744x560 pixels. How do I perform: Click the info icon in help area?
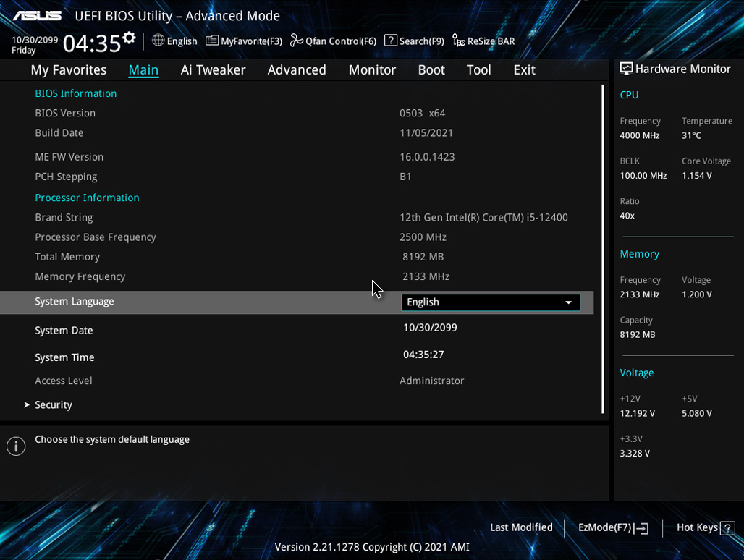click(x=16, y=446)
